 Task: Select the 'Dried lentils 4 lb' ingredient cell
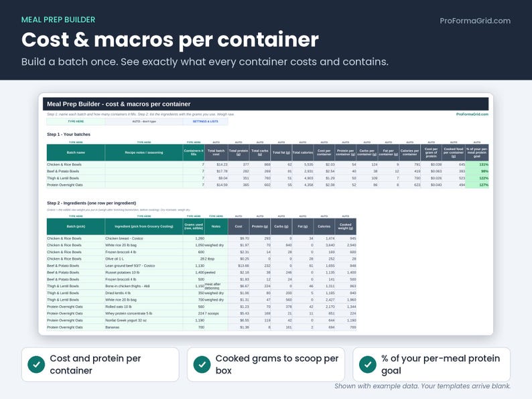(144, 293)
